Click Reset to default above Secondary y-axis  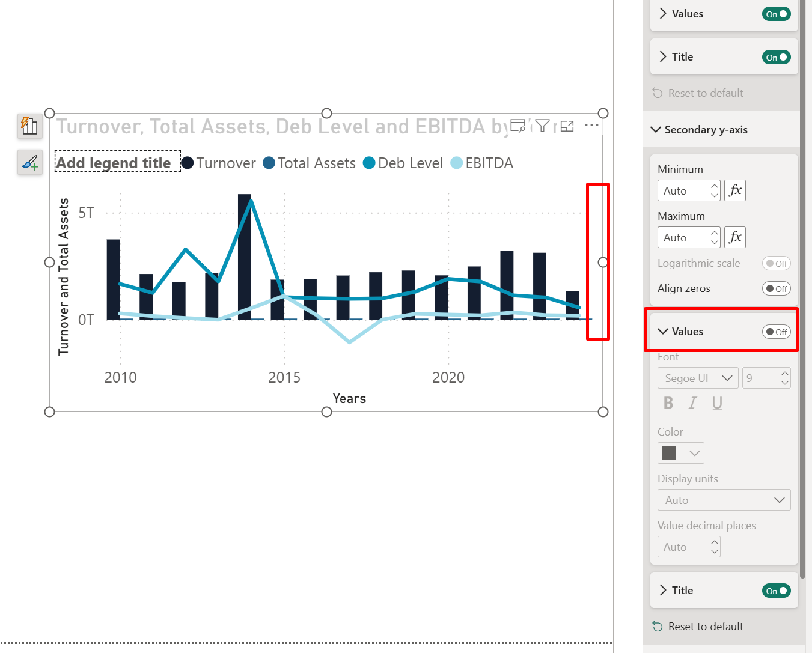pos(698,93)
